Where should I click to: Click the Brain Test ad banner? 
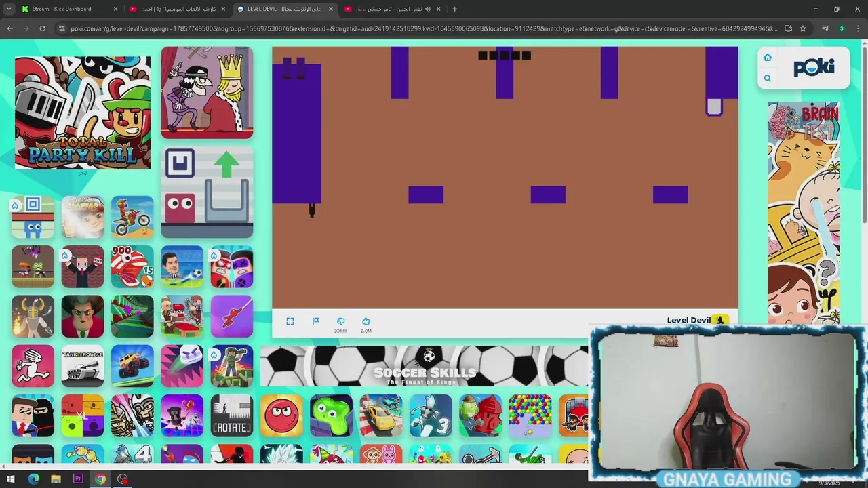point(804,213)
